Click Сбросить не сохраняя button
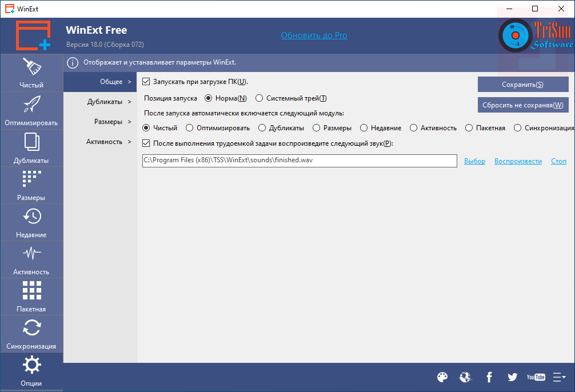575x392 pixels. (523, 105)
